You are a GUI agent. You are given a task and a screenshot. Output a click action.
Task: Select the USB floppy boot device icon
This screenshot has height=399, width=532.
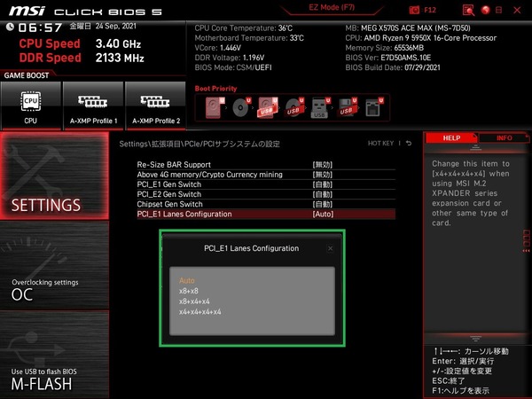point(347,107)
